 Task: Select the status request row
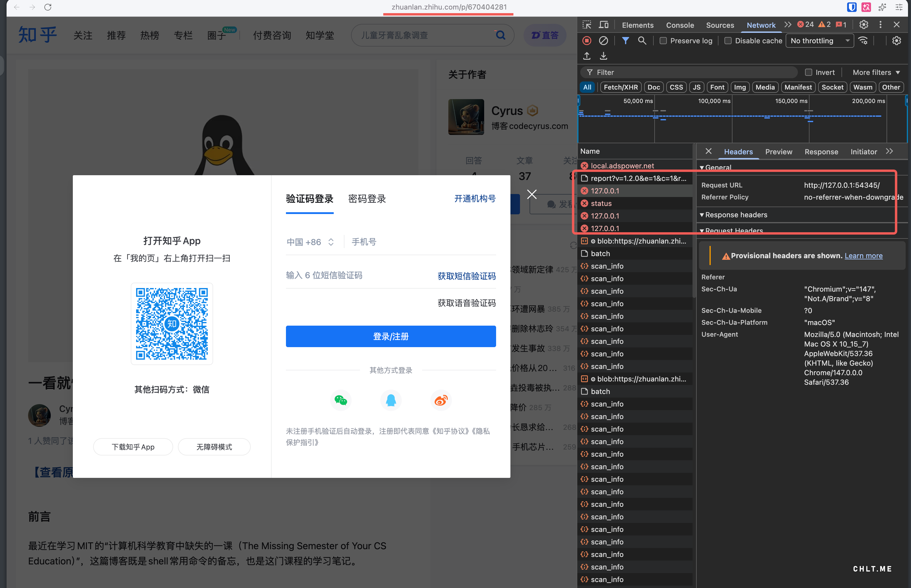635,204
